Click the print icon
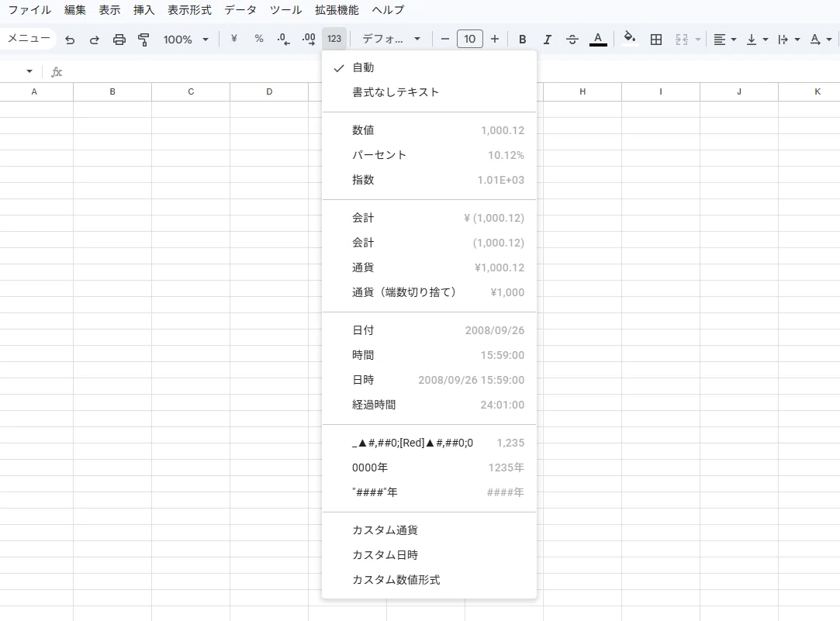The height and width of the screenshot is (621, 840). tap(119, 39)
